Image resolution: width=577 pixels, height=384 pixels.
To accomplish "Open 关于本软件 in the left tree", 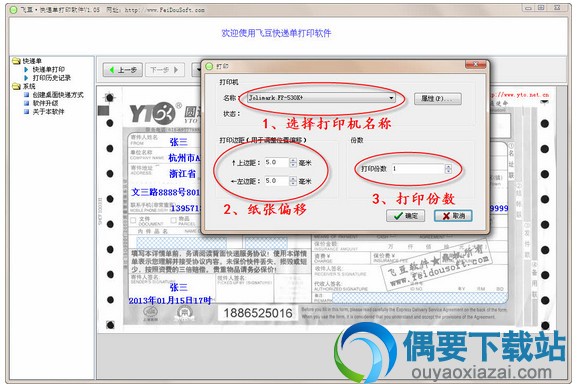I will click(48, 112).
